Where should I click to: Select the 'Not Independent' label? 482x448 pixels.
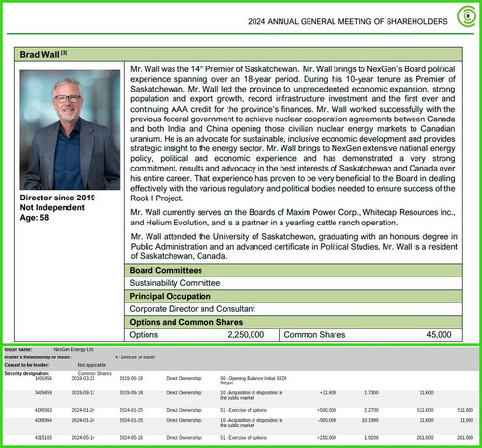coord(52,207)
